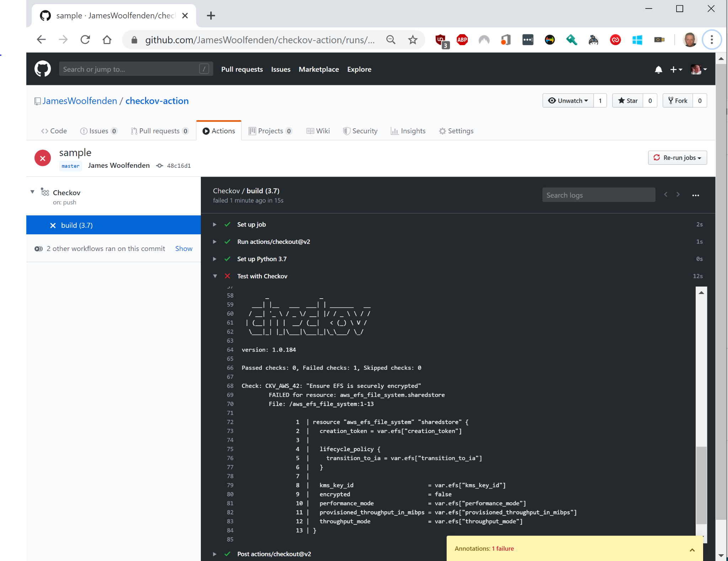Open the Pull requests repository tab
This screenshot has width=728, height=561.
(159, 131)
